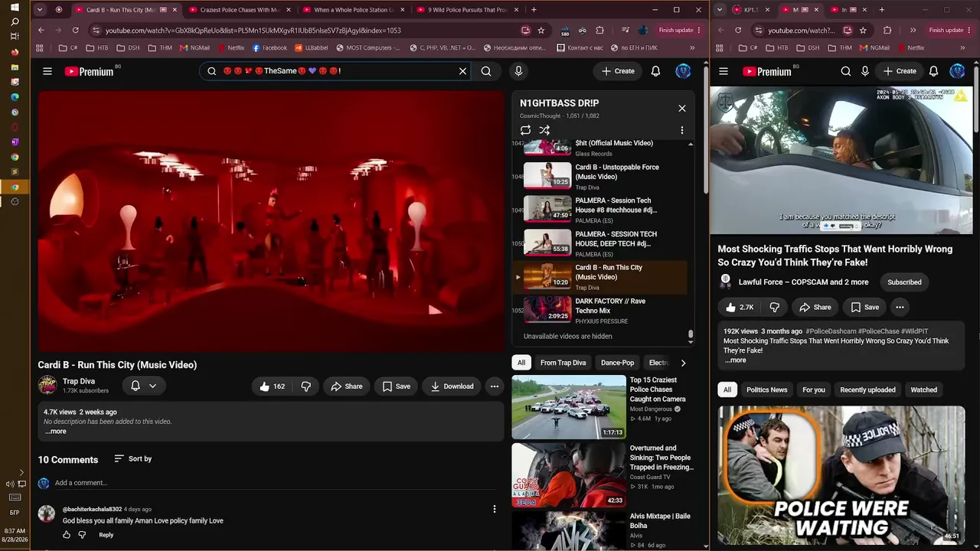Select the All chip in left window
Image resolution: width=980 pixels, height=551 pixels.
point(521,363)
